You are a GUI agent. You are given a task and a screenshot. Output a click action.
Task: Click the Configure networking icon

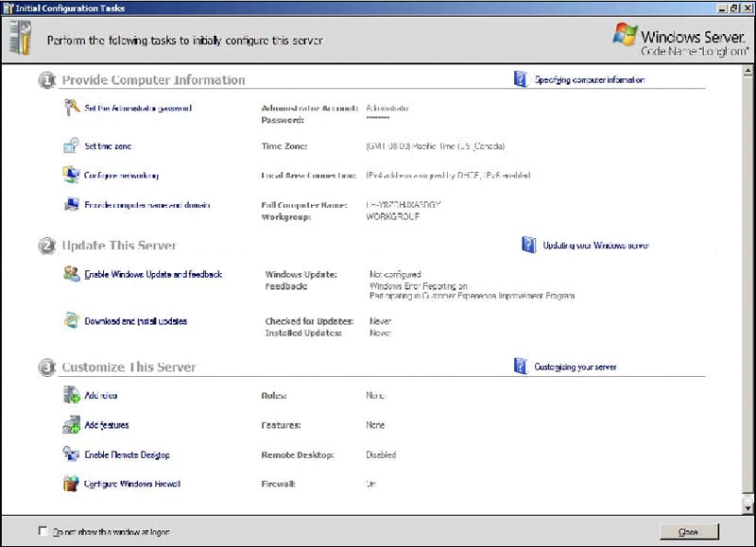pos(72,176)
